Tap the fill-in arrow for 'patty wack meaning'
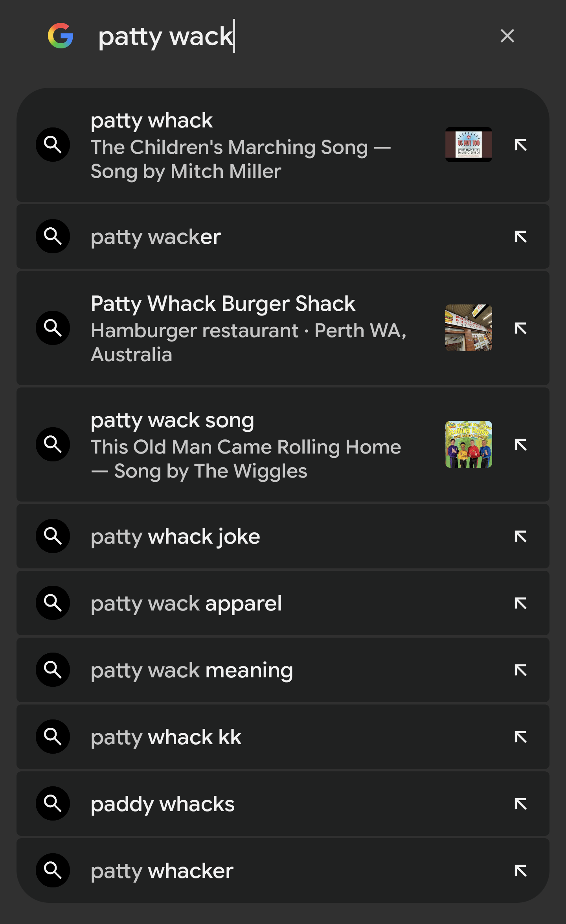Image resolution: width=566 pixels, height=924 pixels. tap(520, 670)
